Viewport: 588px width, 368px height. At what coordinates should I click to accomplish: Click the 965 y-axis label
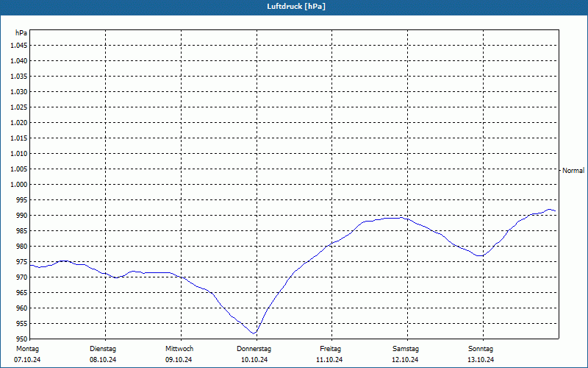pos(22,292)
